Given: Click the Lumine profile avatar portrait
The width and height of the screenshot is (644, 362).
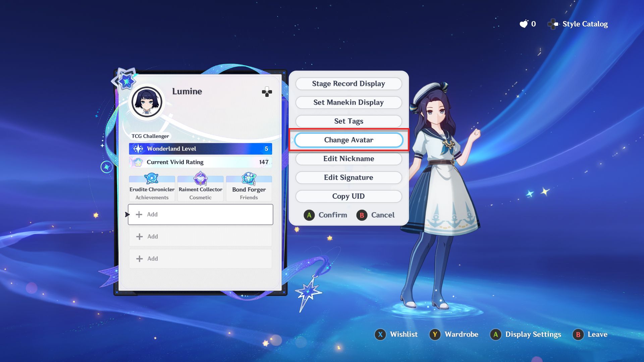Looking at the screenshot, I should click(x=147, y=102).
